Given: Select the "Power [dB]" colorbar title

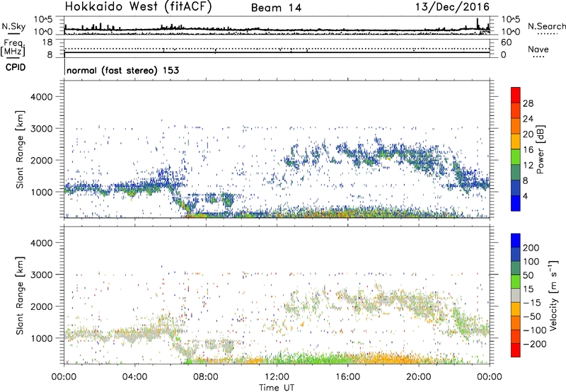Looking at the screenshot, I should pyautogui.click(x=541, y=149).
